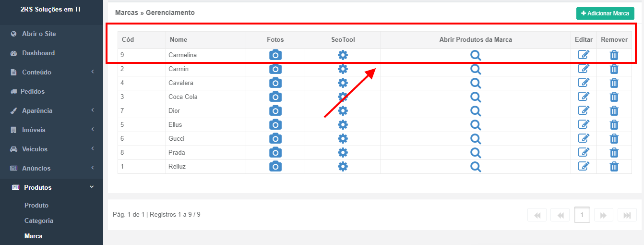Trash the Coca Cola brand
The height and width of the screenshot is (245, 644).
(x=614, y=97)
